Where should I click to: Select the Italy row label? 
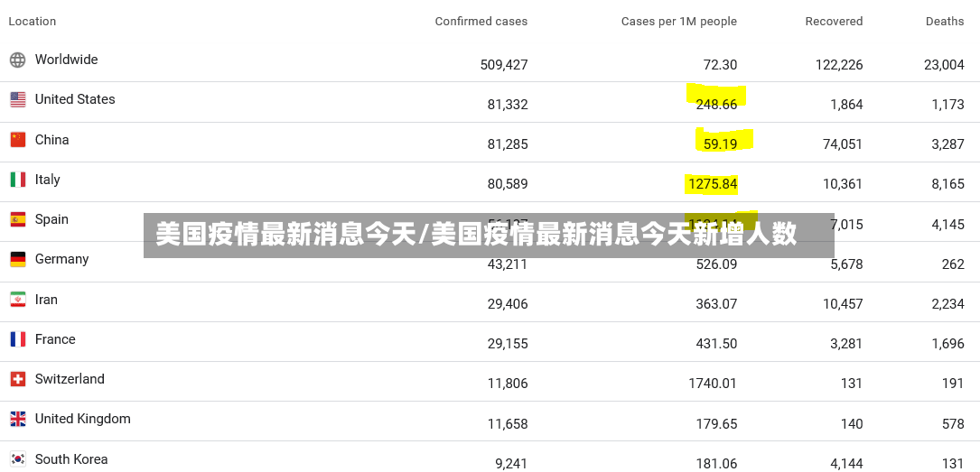(x=48, y=180)
